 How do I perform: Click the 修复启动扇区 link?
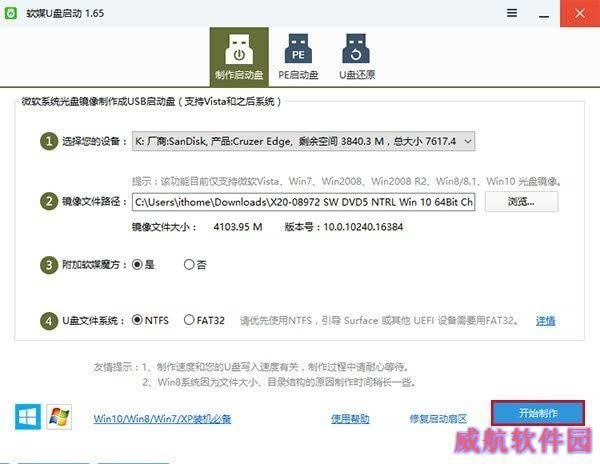(438, 419)
